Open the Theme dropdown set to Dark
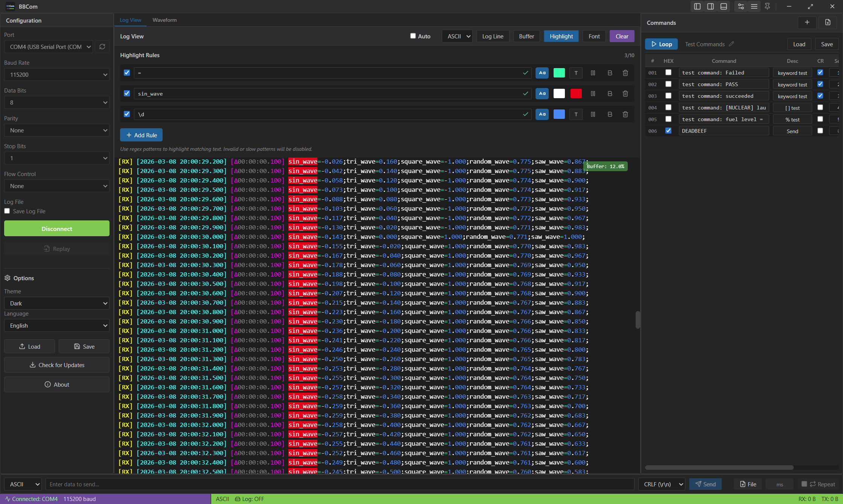Viewport: 843px width, 504px height. coord(57,303)
